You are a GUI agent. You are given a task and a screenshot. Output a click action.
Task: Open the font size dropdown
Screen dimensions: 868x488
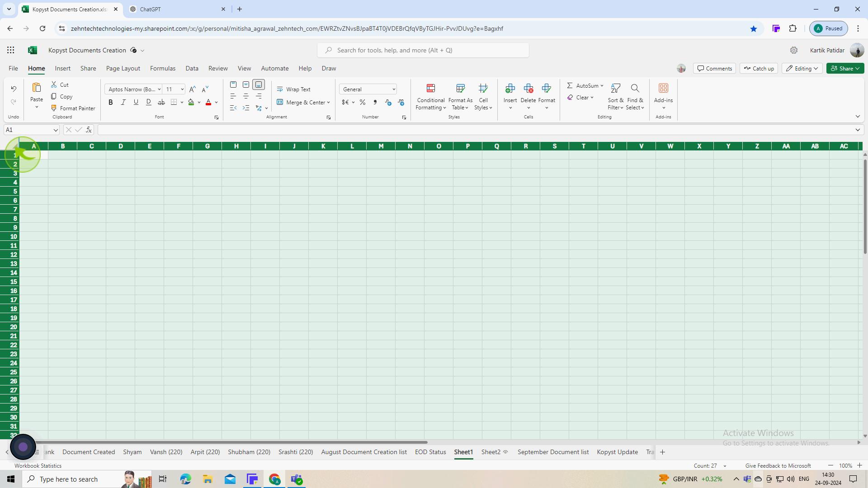182,89
